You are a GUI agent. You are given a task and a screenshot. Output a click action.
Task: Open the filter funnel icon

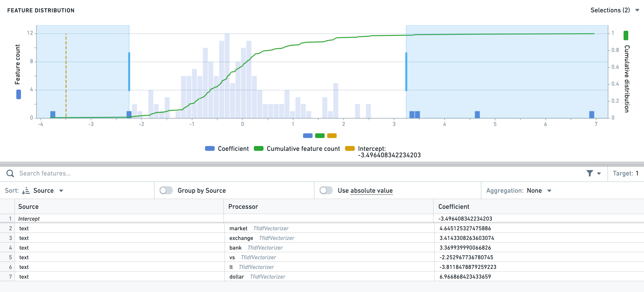coord(590,173)
